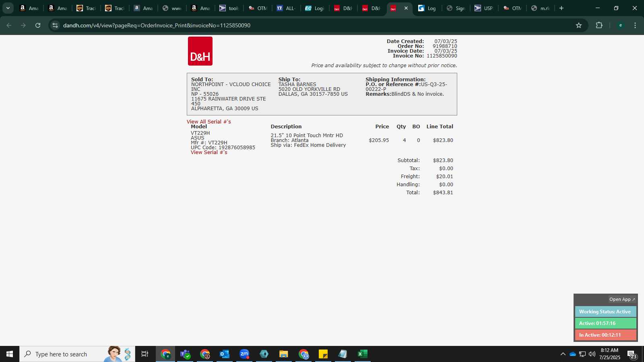Screen dimensions: 644x362
Task: Open the network tray icon
Action: click(582, 354)
